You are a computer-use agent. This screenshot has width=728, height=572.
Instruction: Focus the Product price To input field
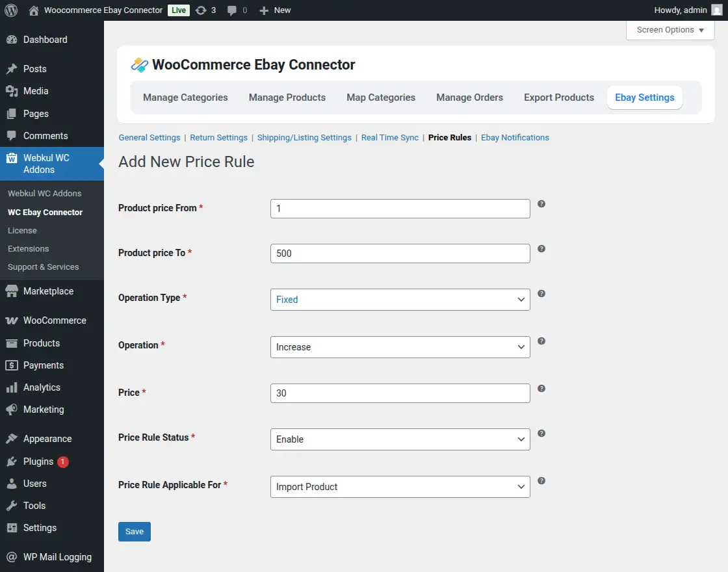[400, 253]
